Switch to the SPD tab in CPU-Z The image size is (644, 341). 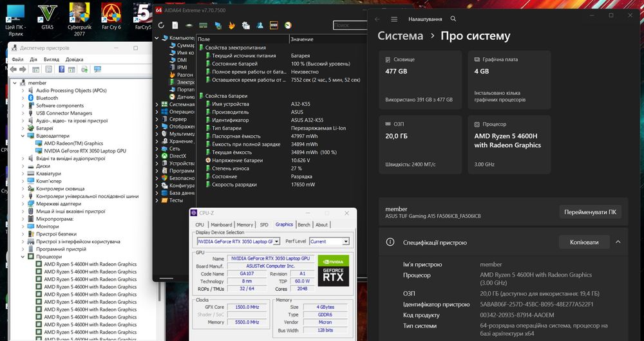(x=264, y=225)
